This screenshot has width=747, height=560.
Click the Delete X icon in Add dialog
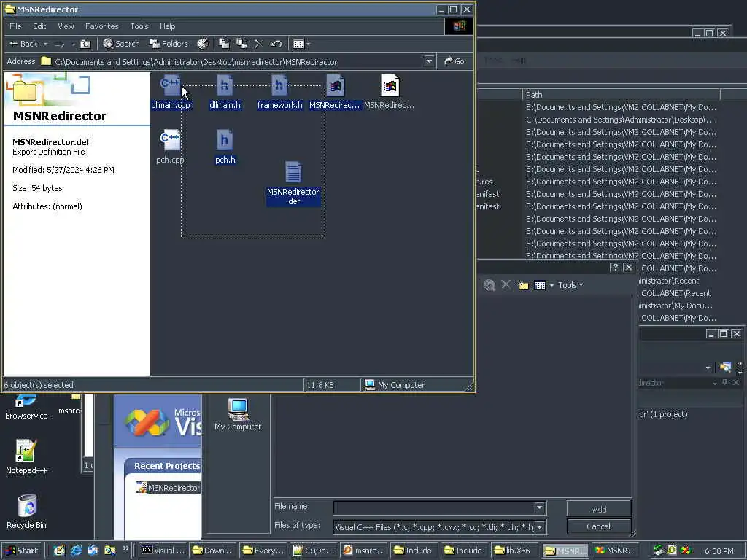(506, 285)
